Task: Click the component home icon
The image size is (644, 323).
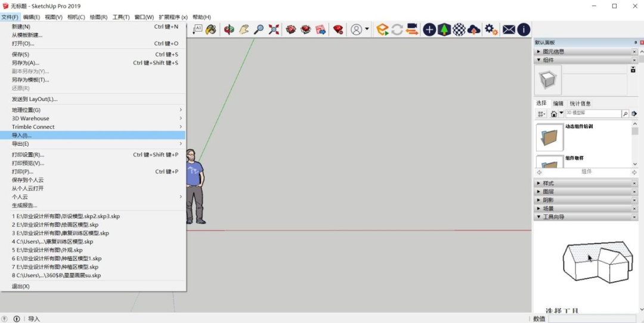Action: 554,114
